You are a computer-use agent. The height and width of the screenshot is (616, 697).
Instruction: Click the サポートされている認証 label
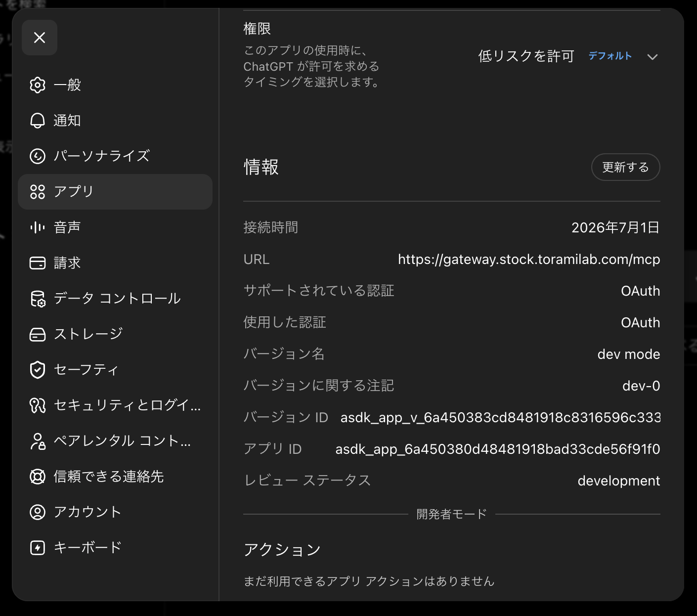pyautogui.click(x=319, y=291)
